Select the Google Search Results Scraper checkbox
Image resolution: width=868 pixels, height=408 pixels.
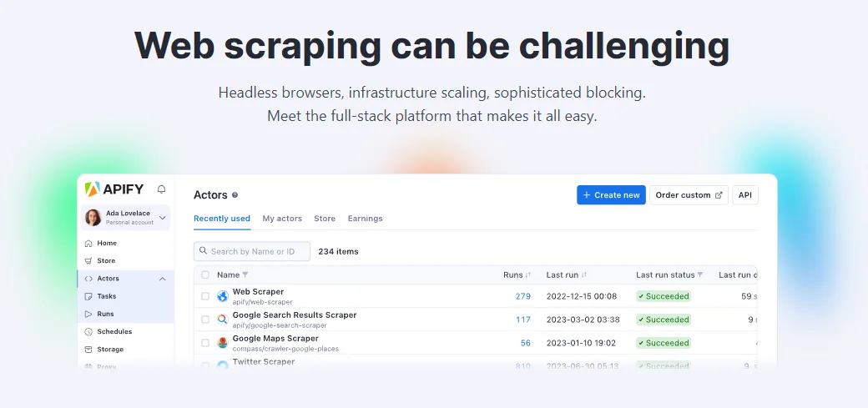205,320
